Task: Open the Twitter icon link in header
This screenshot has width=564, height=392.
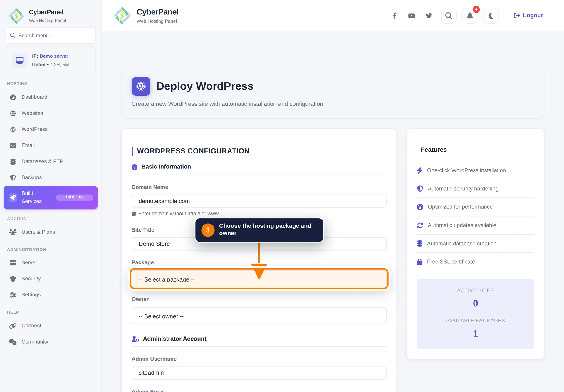Action: tap(429, 16)
